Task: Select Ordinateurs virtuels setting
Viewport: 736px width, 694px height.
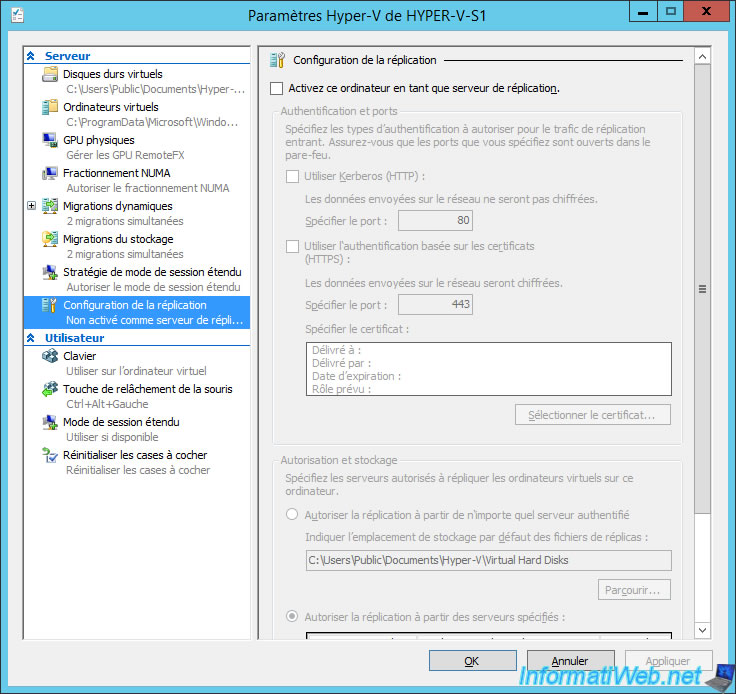Action: tap(137, 114)
